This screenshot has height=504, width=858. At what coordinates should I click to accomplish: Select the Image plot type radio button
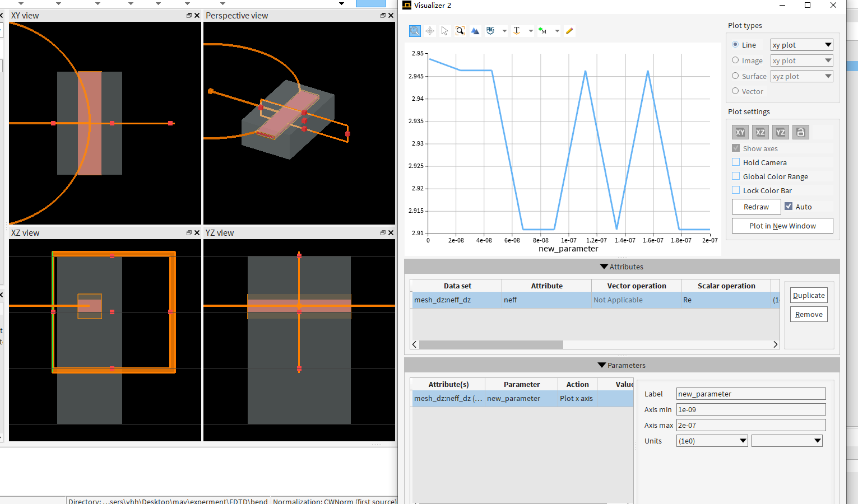(735, 60)
